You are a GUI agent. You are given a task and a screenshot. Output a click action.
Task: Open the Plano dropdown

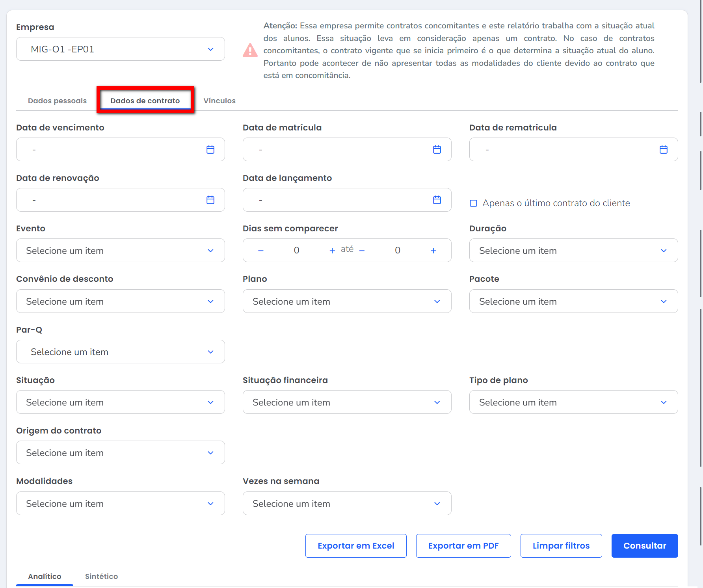(347, 301)
